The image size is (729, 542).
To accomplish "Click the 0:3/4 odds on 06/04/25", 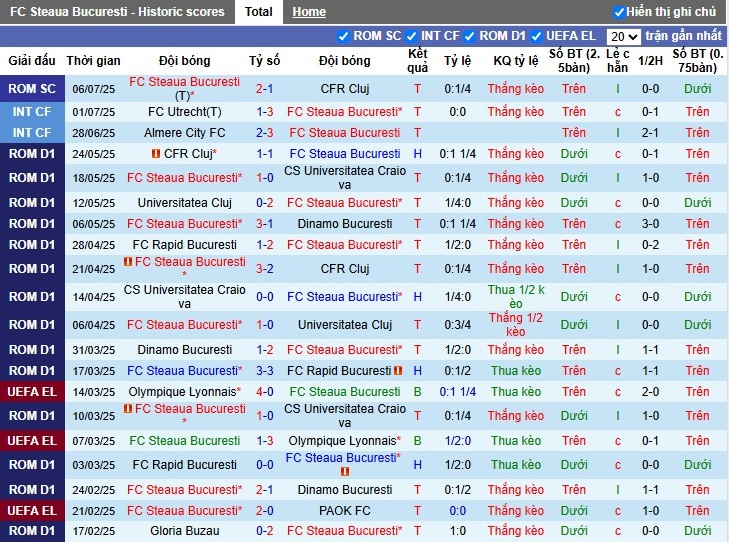I will click(x=457, y=324).
